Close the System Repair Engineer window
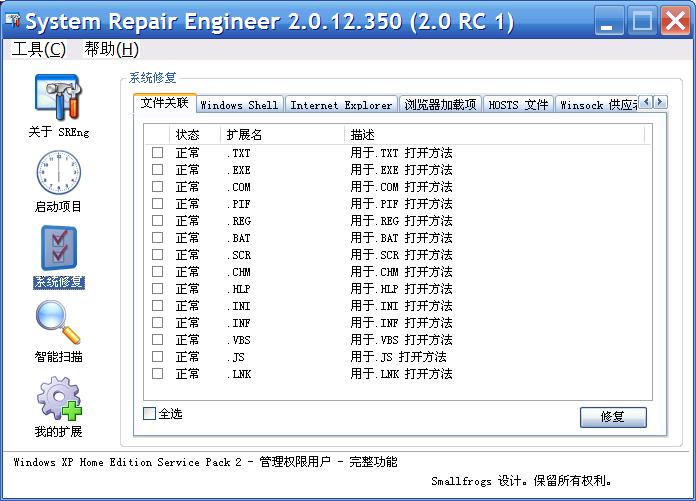Image resolution: width=696 pixels, height=501 pixels. pos(675,20)
